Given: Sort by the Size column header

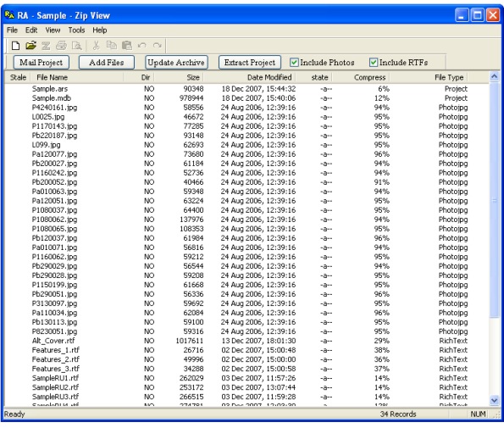Looking at the screenshot, I should [x=179, y=77].
